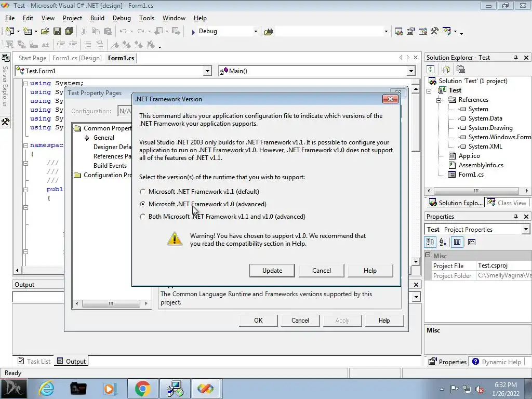This screenshot has height=399, width=532.
Task: Collapse the using directives code region
Action: click(25, 84)
